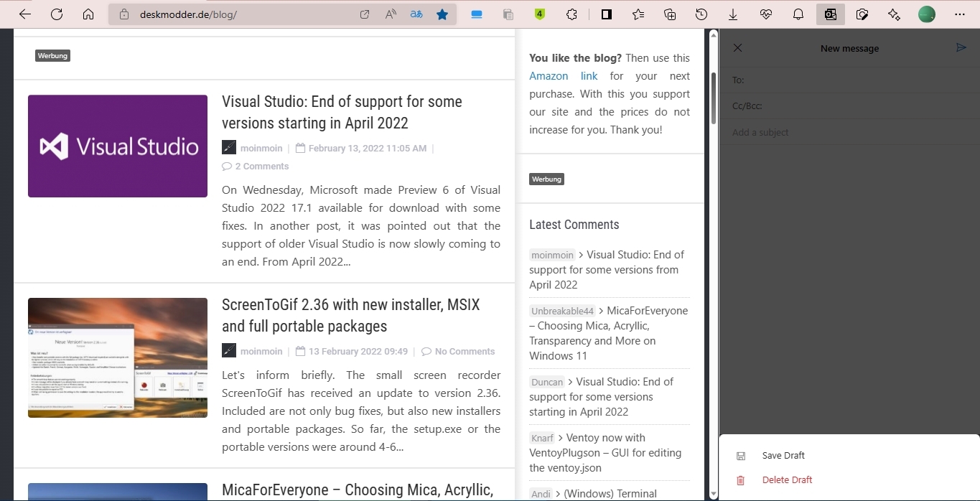The image size is (980, 501).
Task: Open the Favorites list
Action: (638, 14)
